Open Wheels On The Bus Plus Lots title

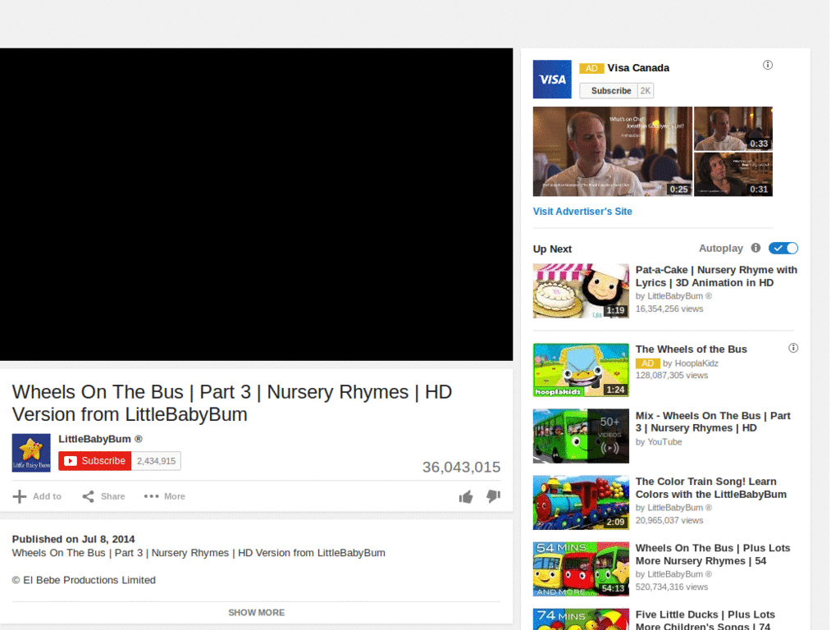[x=713, y=555]
